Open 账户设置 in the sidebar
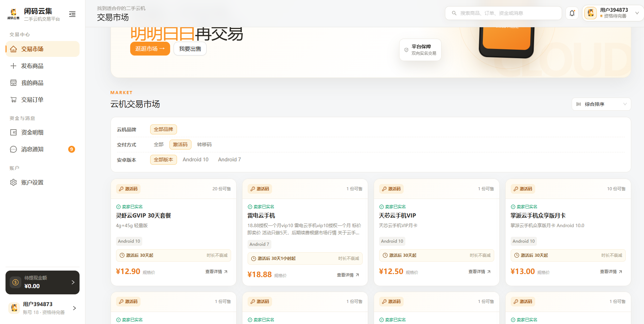Screen dimensions: 644x324 (42, 182)
